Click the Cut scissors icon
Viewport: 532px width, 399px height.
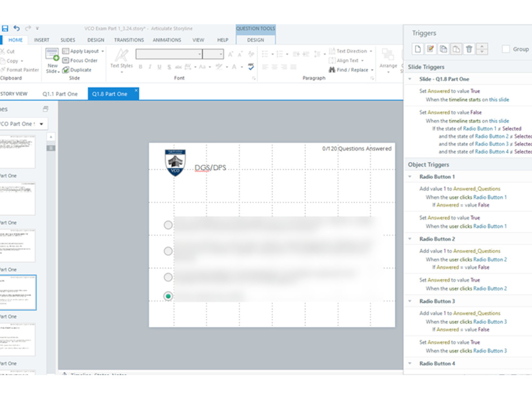click(x=3, y=51)
